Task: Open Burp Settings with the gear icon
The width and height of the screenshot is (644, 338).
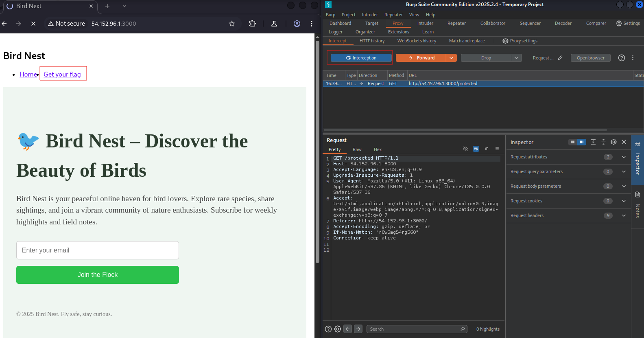Action: click(628, 23)
